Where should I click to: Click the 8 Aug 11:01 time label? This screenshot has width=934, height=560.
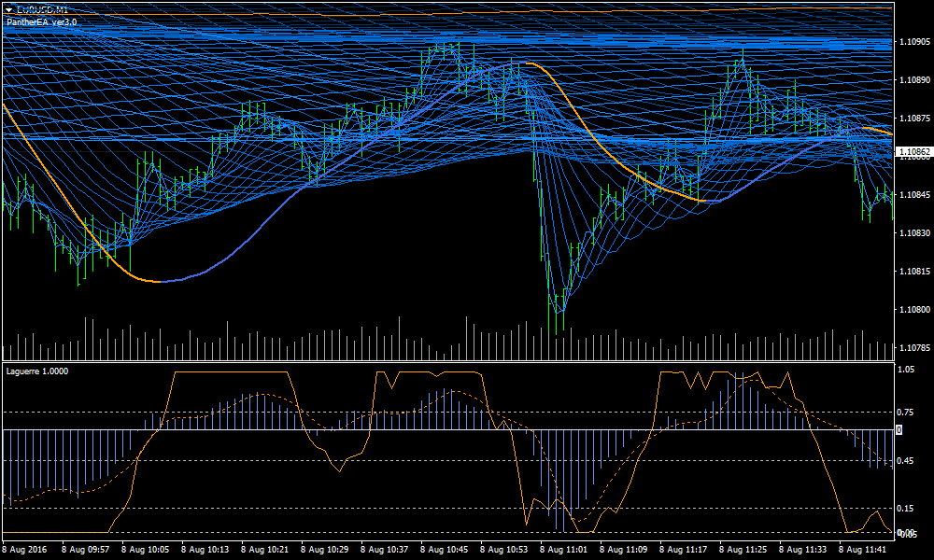(564, 550)
